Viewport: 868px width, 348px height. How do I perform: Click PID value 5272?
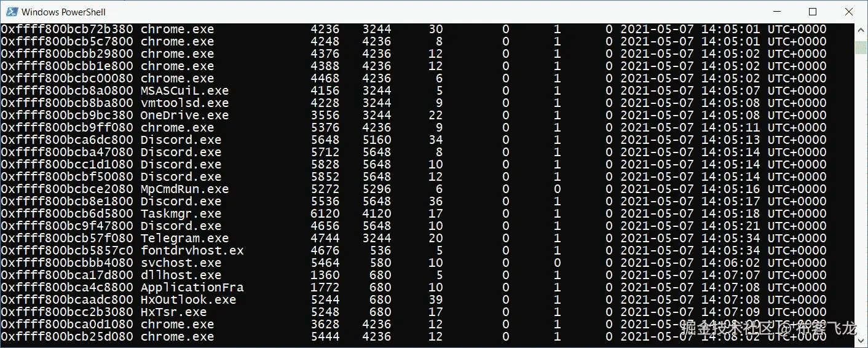pos(325,189)
